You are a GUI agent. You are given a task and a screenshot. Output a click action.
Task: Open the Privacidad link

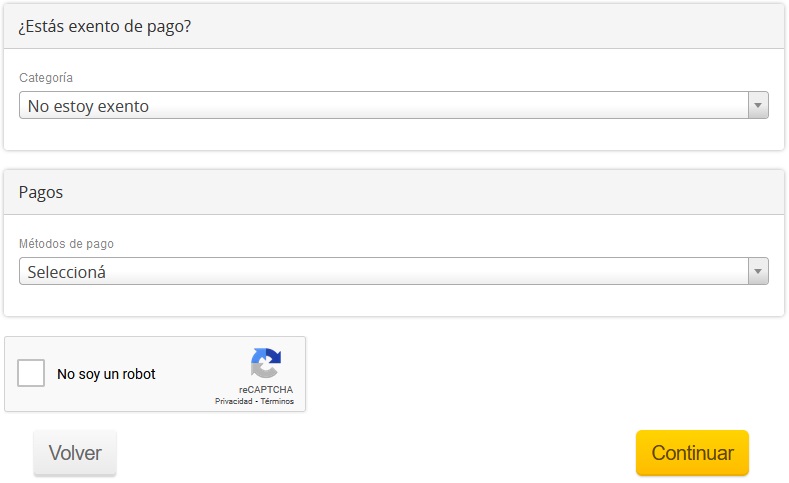(234, 401)
